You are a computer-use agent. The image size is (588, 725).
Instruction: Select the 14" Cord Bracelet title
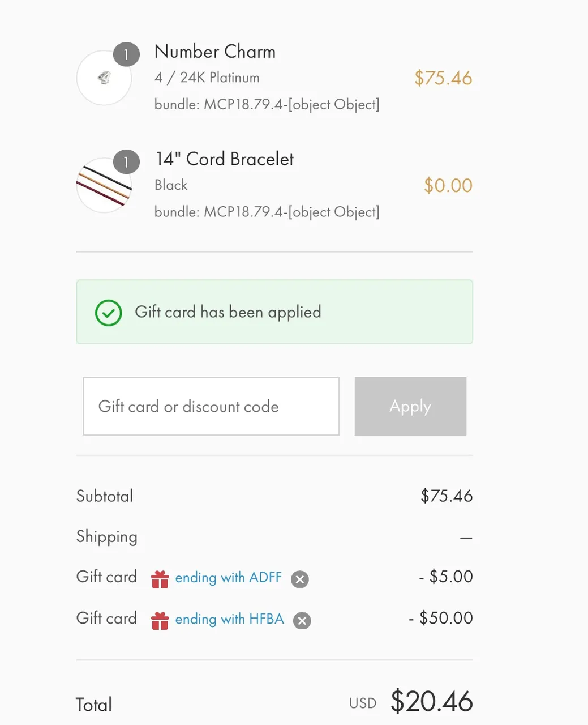click(x=225, y=159)
